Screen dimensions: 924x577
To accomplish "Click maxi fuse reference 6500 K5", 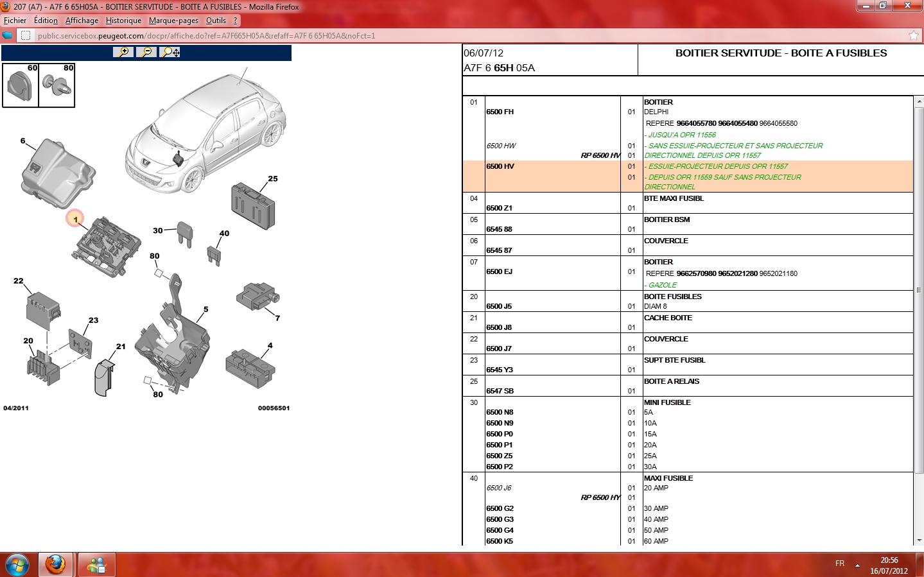I will click(x=499, y=541).
